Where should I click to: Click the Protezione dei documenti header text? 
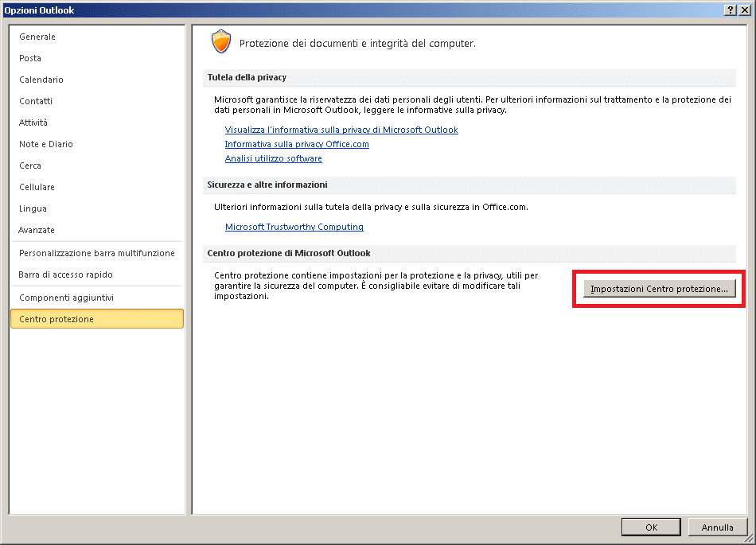click(357, 44)
